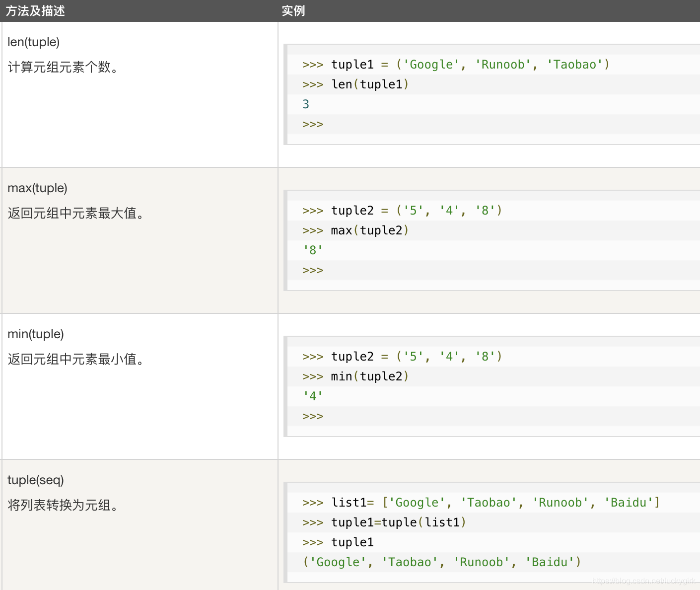This screenshot has height=590, width=700.
Task: Select the 'tuple(seq)' method name
Action: pos(36,480)
